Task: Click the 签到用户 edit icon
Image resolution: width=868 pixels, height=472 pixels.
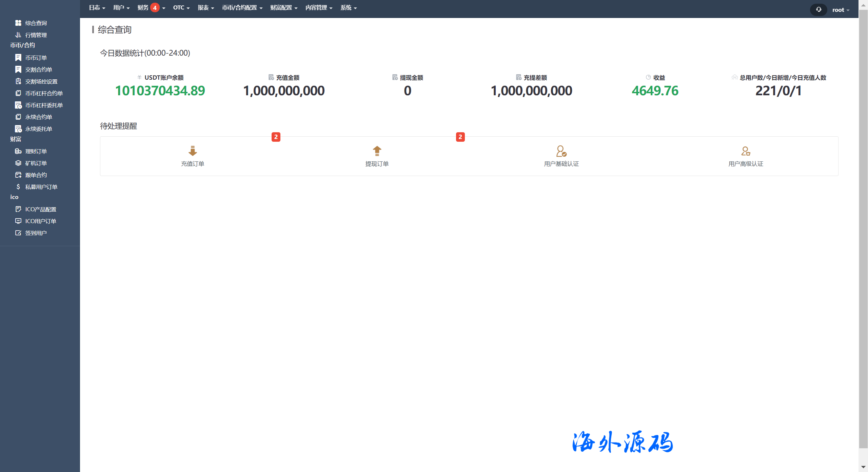Action: [18, 233]
